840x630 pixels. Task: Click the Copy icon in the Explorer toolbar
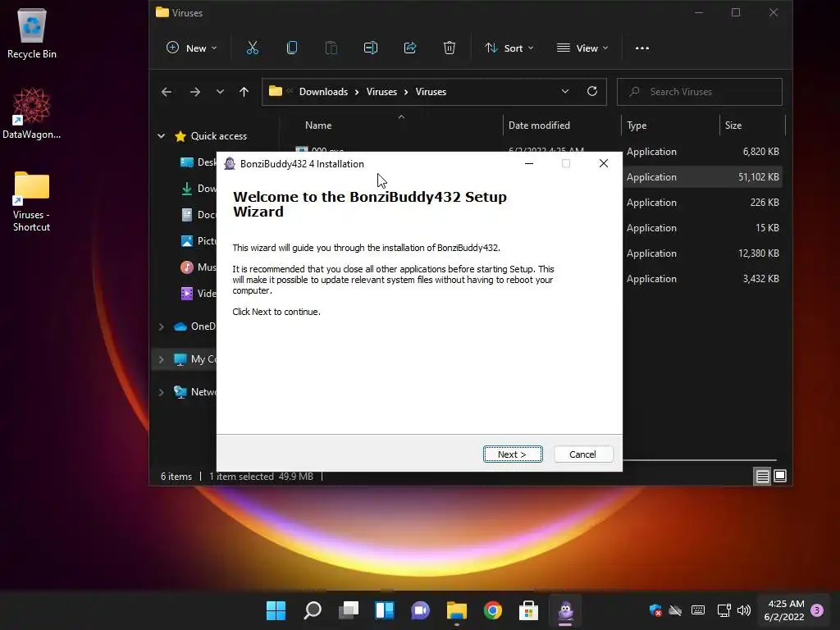pyautogui.click(x=292, y=48)
